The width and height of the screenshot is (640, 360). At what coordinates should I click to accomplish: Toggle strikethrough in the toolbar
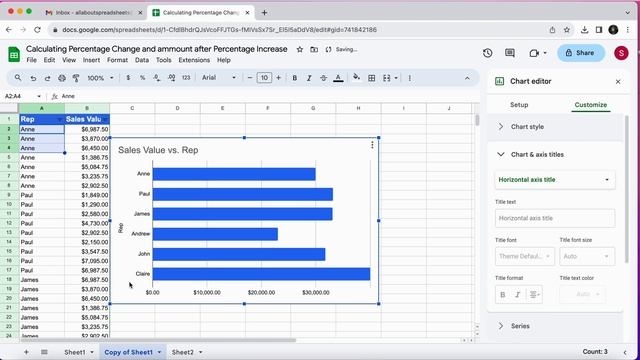[x=323, y=78]
